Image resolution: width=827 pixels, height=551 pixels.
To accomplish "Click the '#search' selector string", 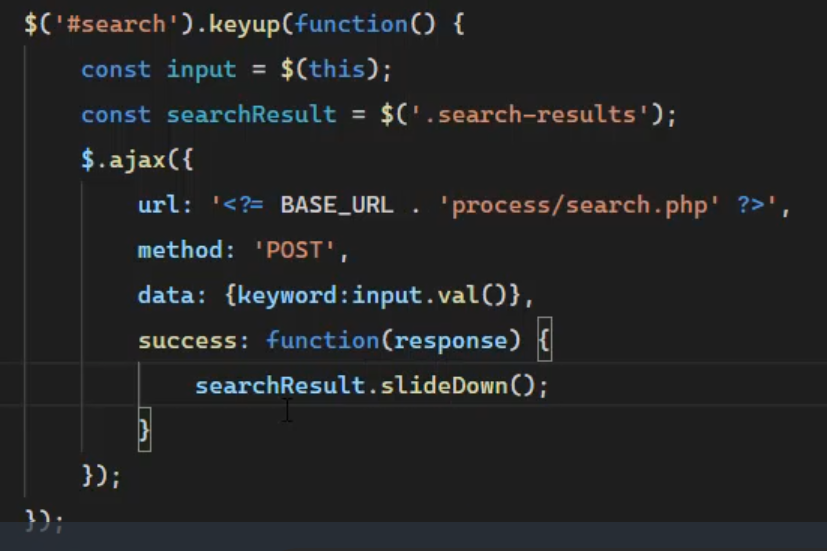I will click(x=116, y=25).
